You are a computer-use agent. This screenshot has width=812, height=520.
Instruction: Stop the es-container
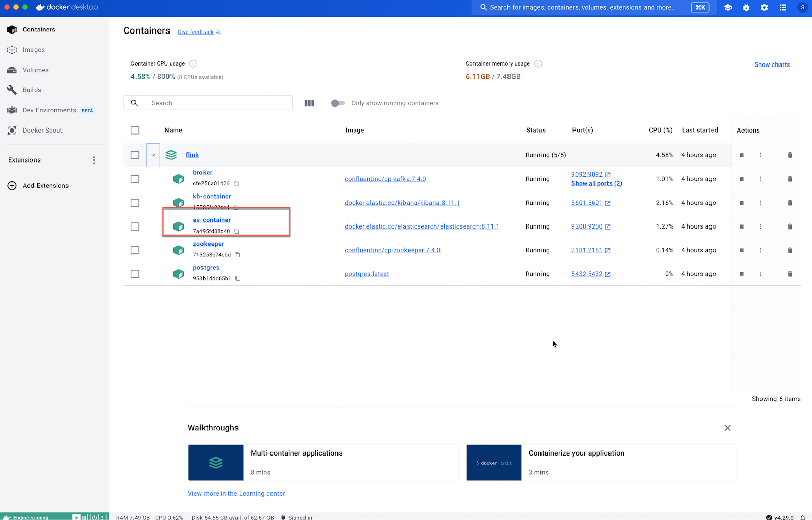(x=742, y=226)
